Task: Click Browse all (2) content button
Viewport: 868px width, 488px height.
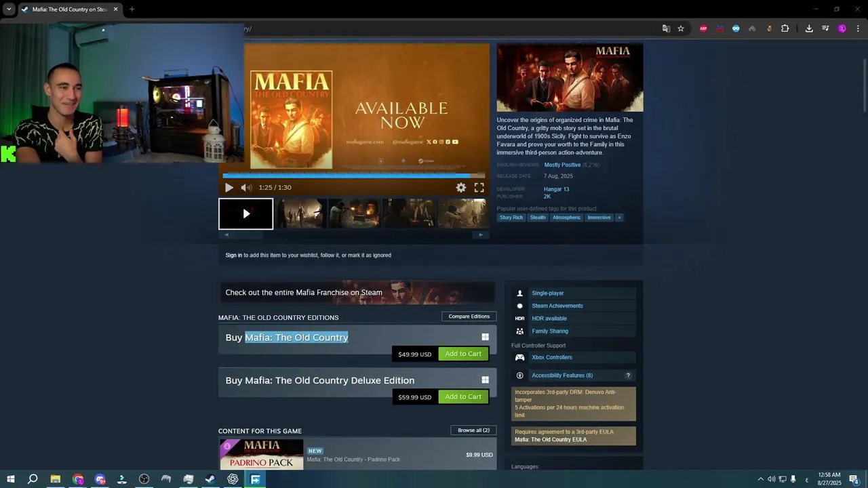Action: click(473, 430)
